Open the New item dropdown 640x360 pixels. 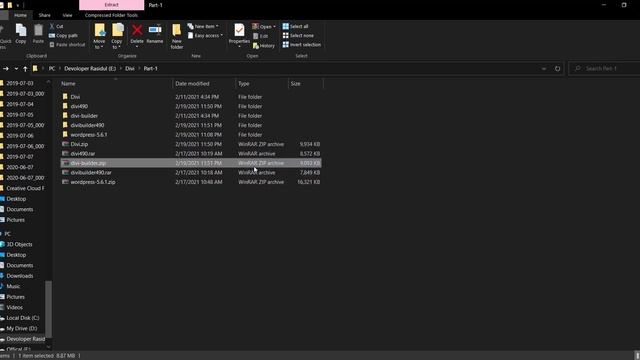[203, 26]
